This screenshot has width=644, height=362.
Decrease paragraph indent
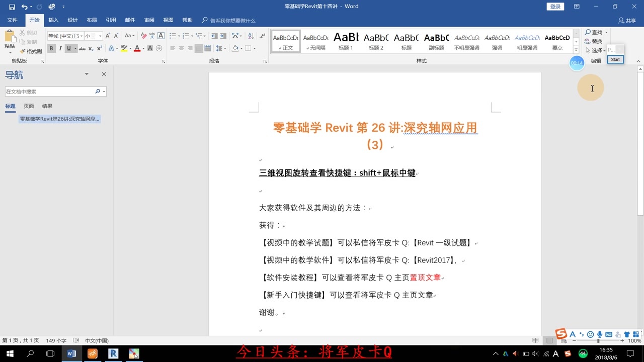(x=215, y=36)
